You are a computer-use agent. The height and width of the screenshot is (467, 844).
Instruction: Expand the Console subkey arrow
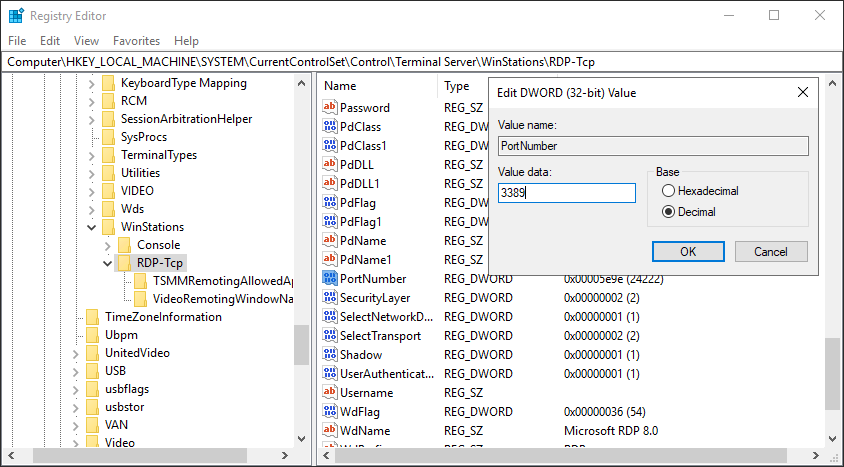tap(108, 245)
